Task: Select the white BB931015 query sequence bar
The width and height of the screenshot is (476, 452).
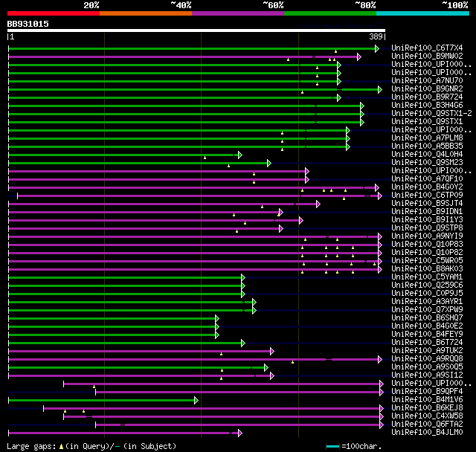Action: click(x=196, y=30)
